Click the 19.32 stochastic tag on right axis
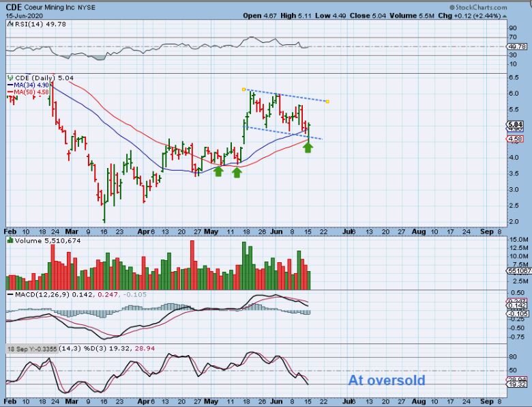The width and height of the screenshot is (532, 407). 518,384
